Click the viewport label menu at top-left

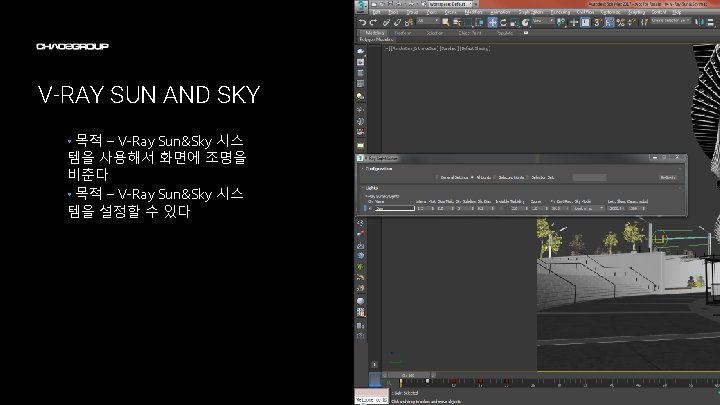(x=438, y=48)
